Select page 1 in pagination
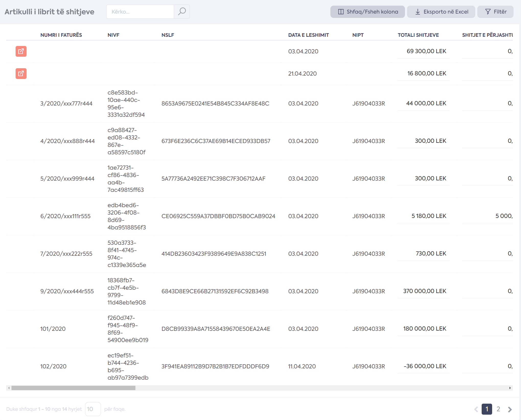 click(487, 409)
